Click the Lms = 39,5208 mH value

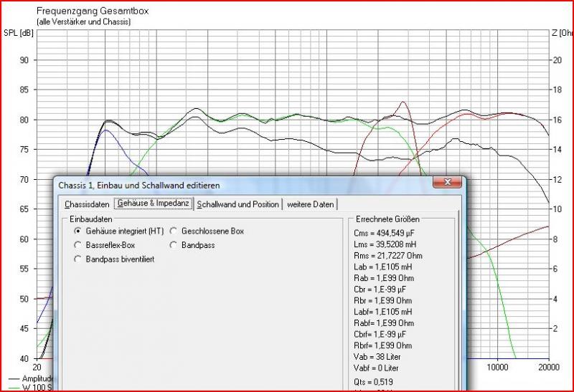click(x=385, y=244)
